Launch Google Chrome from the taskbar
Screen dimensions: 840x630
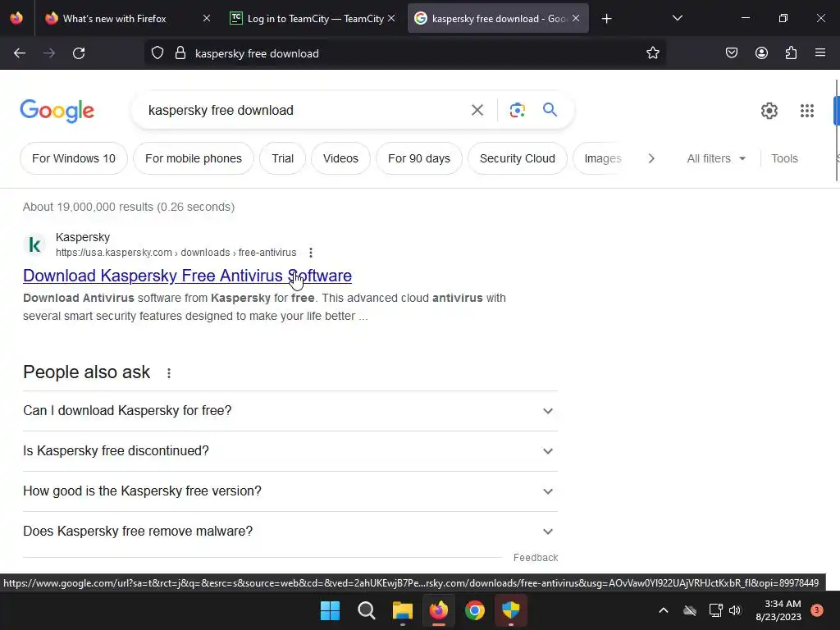pos(475,610)
